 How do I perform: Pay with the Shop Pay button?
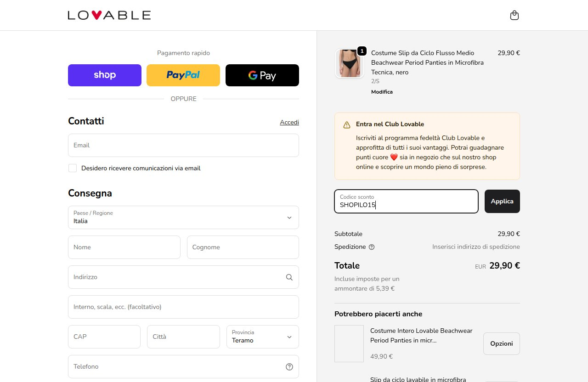click(x=105, y=75)
